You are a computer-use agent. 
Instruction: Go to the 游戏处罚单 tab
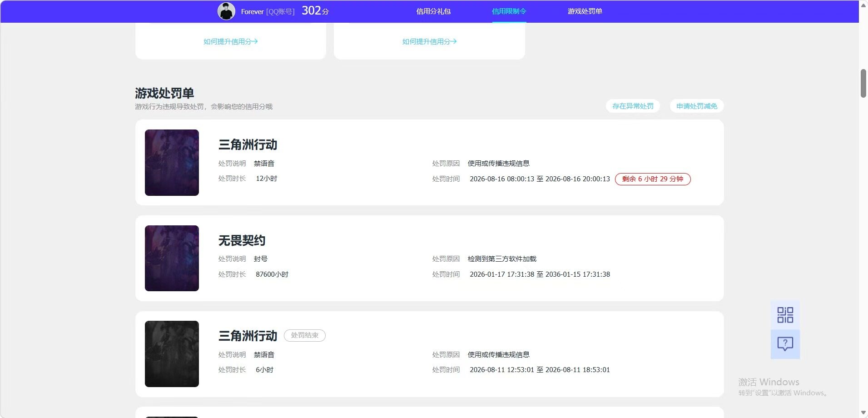585,11
